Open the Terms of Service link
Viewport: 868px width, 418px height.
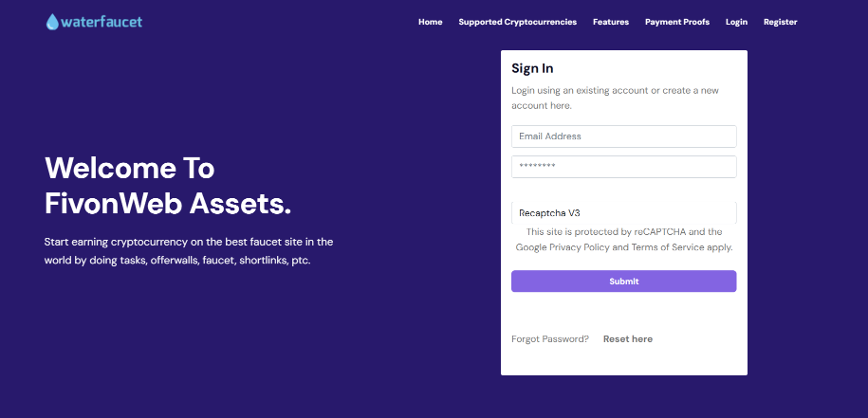[x=669, y=247]
